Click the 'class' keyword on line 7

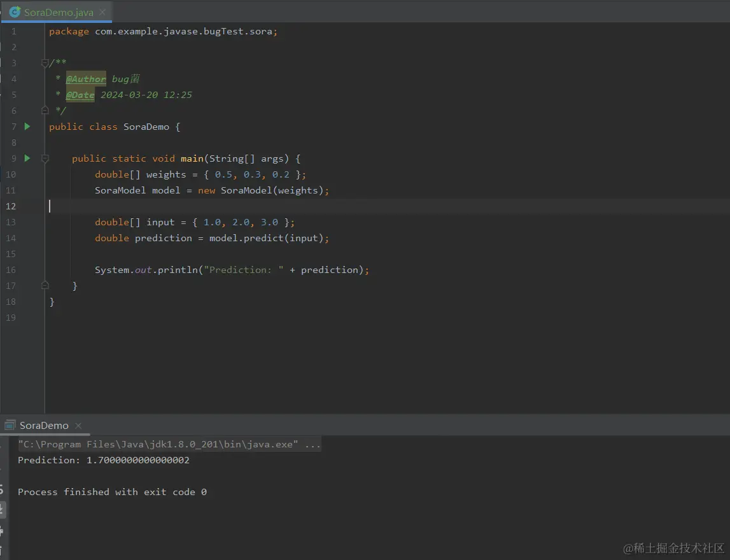[x=103, y=127]
